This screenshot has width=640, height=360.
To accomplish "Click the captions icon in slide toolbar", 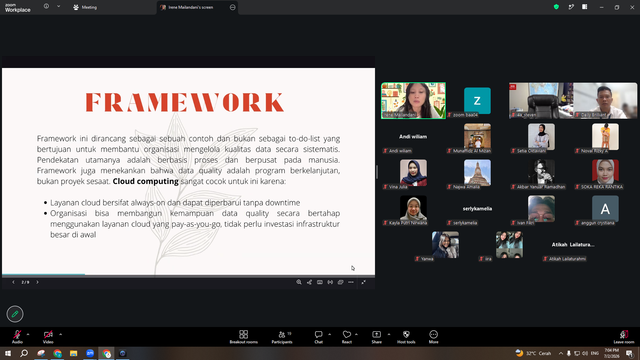I will pyautogui.click(x=320, y=282).
